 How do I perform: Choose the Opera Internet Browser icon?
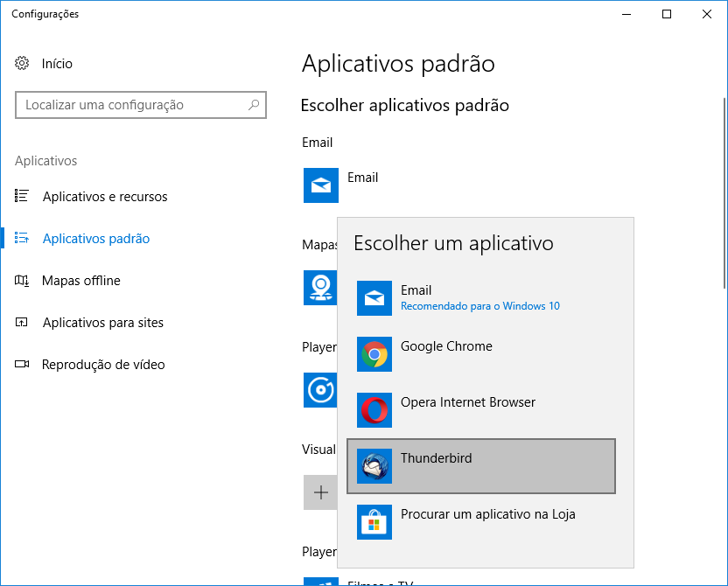click(374, 410)
